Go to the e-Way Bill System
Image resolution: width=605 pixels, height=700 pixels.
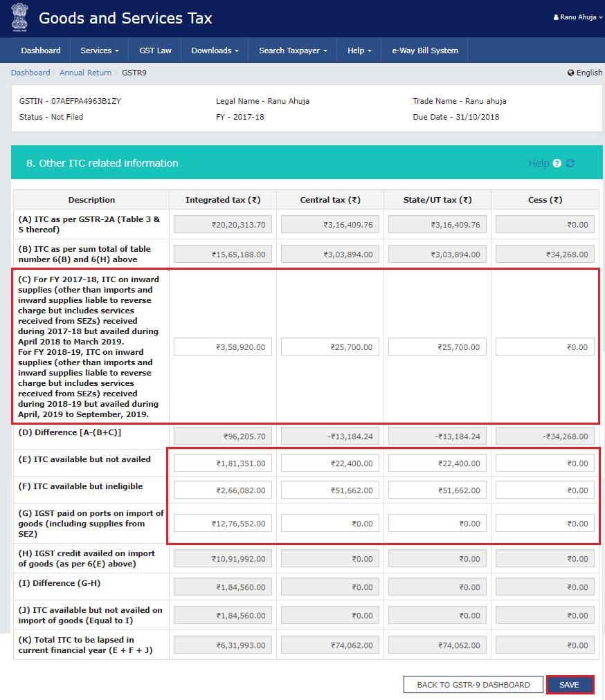(424, 50)
